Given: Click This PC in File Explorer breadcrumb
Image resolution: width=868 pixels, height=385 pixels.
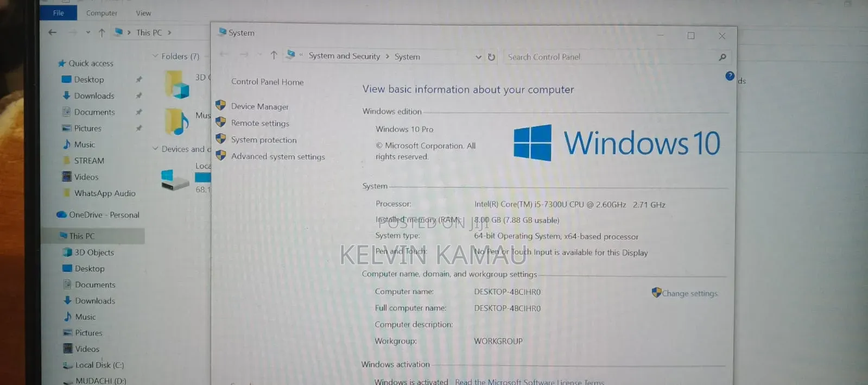Looking at the screenshot, I should (x=149, y=33).
